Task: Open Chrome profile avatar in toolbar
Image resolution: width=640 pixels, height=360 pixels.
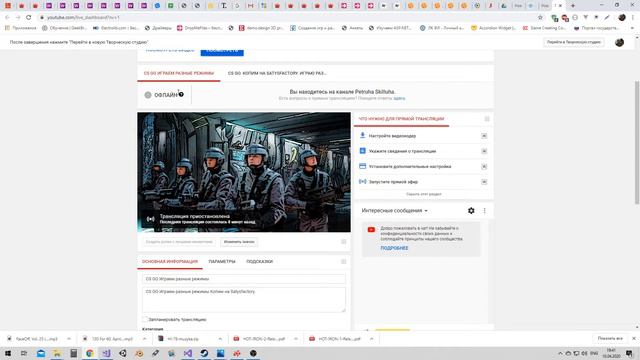Action: click(622, 18)
